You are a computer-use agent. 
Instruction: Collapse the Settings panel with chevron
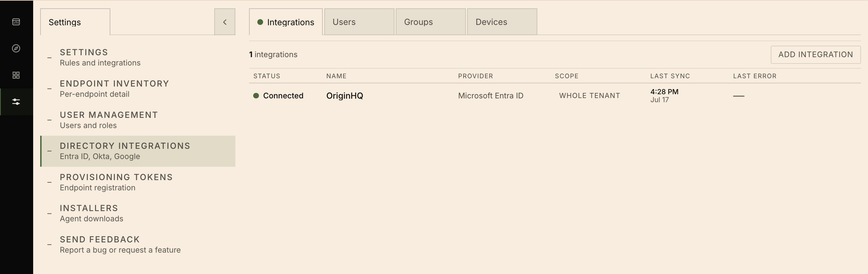point(225,22)
